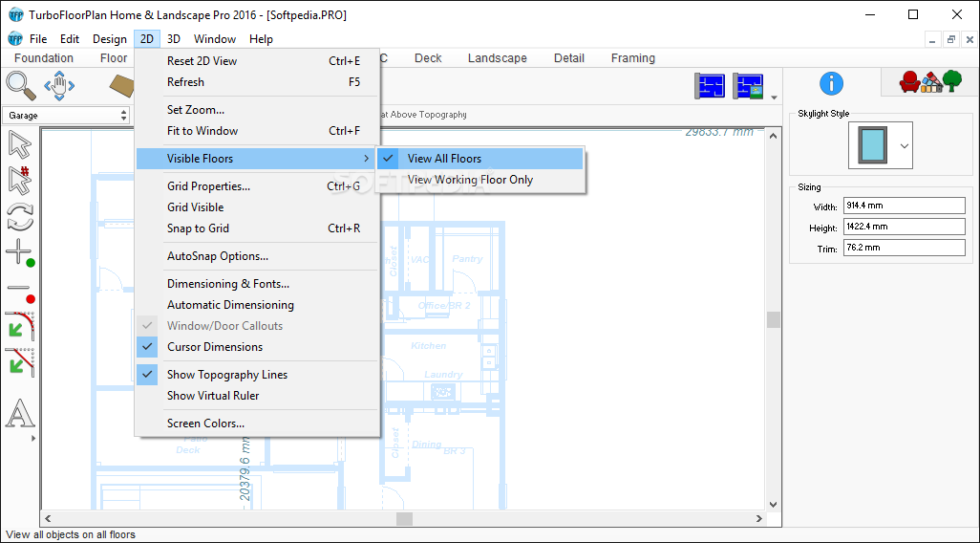The image size is (980, 543).
Task: Select the arrow Selection tool
Action: 20,145
